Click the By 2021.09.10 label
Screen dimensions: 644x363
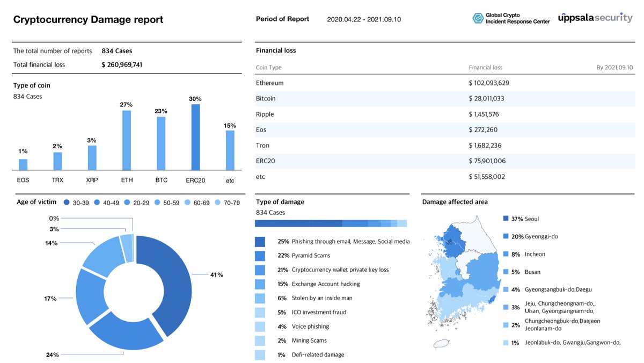point(616,68)
